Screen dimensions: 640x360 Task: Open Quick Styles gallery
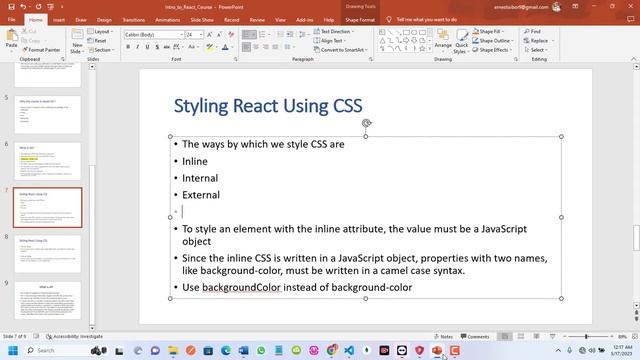462,41
